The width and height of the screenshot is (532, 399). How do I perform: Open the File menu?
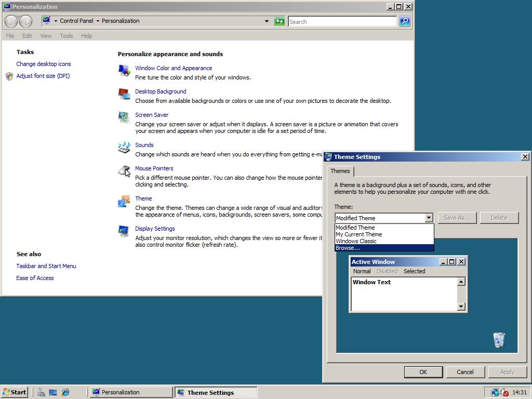coord(10,36)
